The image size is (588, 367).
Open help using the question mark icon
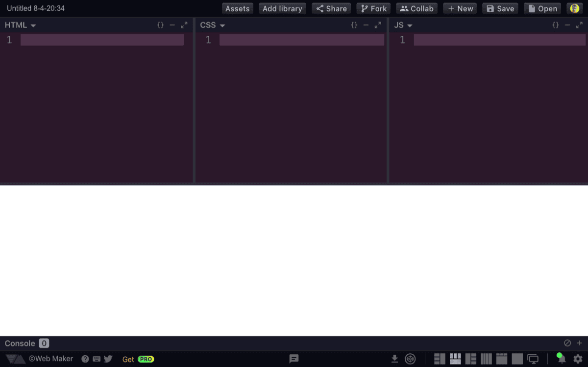point(85,359)
